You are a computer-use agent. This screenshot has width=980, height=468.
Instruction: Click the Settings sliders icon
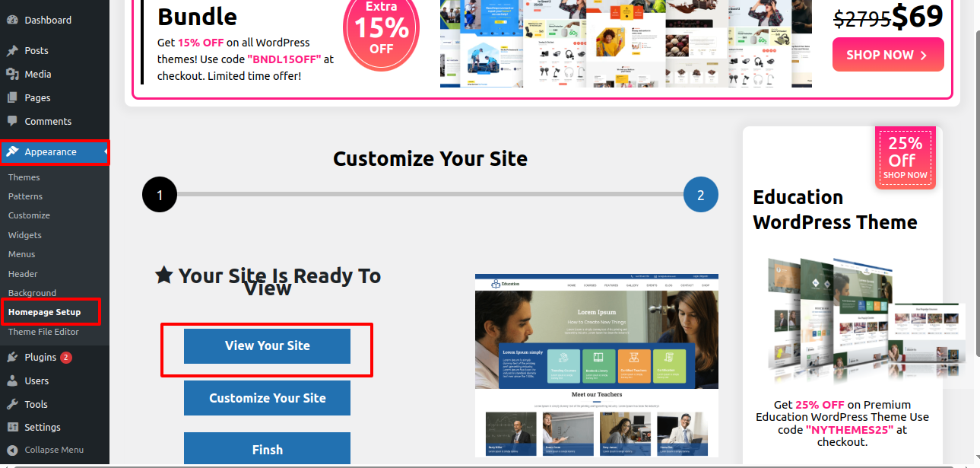(x=12, y=428)
